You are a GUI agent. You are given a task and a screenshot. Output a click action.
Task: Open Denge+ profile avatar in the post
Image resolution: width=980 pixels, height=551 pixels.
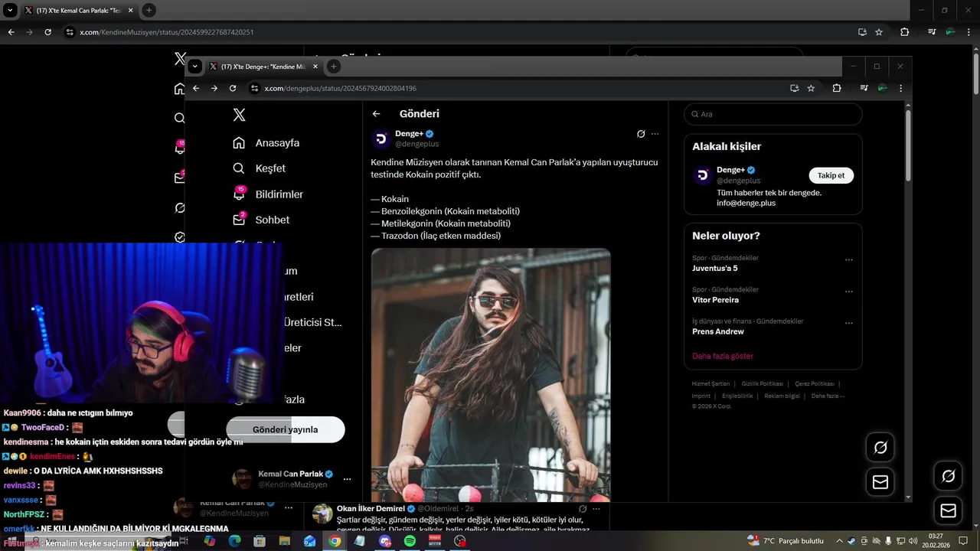click(x=381, y=139)
